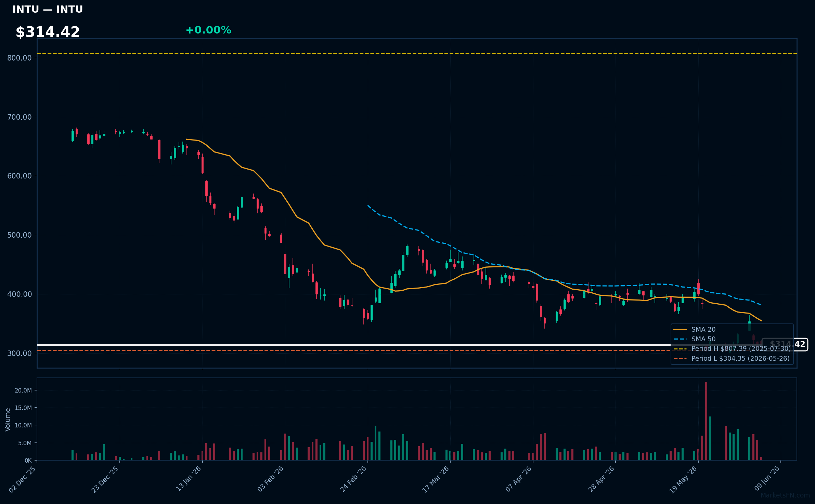This screenshot has height=504, width=815.
Task: Click the 15.0M volume axis label
Action: click(x=23, y=408)
